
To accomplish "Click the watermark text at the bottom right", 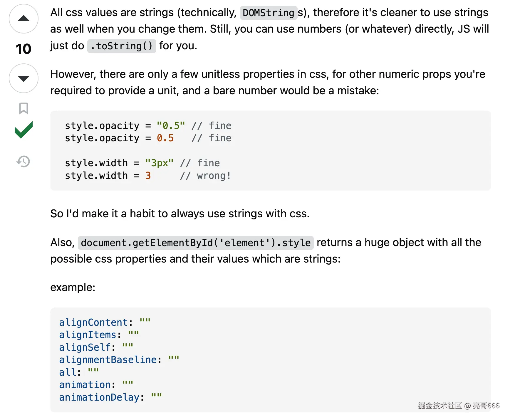I will (x=459, y=406).
